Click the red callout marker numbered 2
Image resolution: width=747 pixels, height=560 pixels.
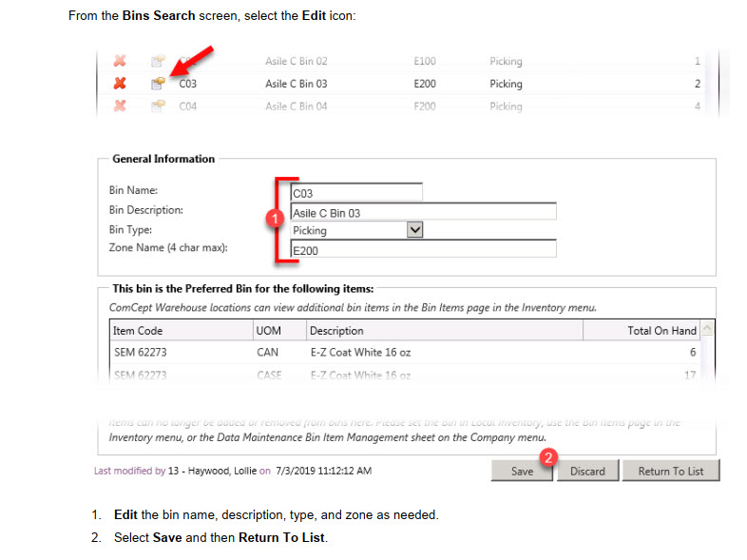pyautogui.click(x=547, y=457)
